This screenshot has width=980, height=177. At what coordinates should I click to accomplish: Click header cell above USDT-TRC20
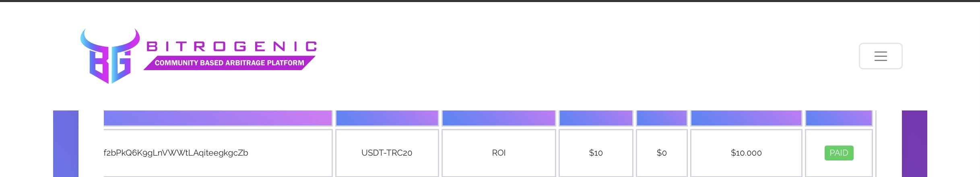(x=387, y=118)
